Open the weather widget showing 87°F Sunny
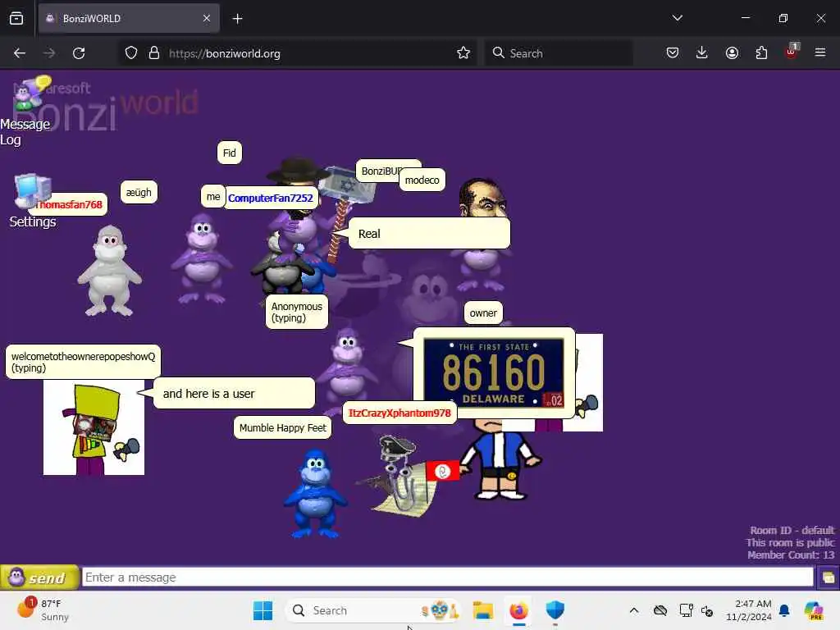 [43, 610]
